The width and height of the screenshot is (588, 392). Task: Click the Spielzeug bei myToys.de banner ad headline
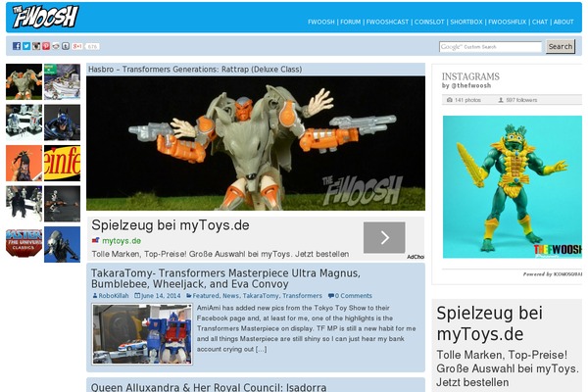click(171, 225)
